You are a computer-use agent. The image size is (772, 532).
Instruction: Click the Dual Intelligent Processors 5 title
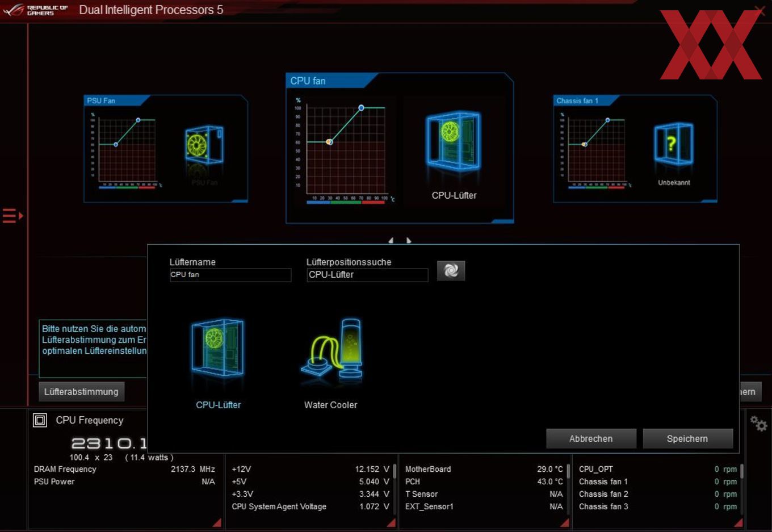point(151,10)
